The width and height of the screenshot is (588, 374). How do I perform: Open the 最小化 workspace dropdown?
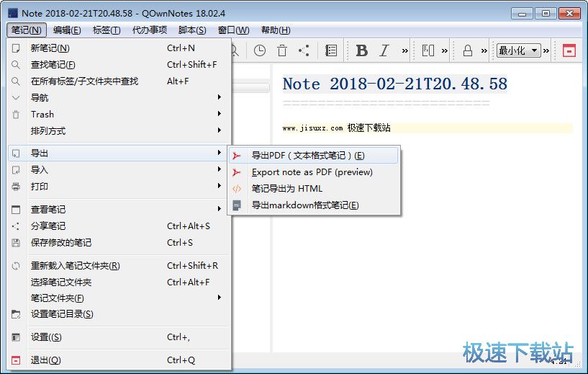519,50
